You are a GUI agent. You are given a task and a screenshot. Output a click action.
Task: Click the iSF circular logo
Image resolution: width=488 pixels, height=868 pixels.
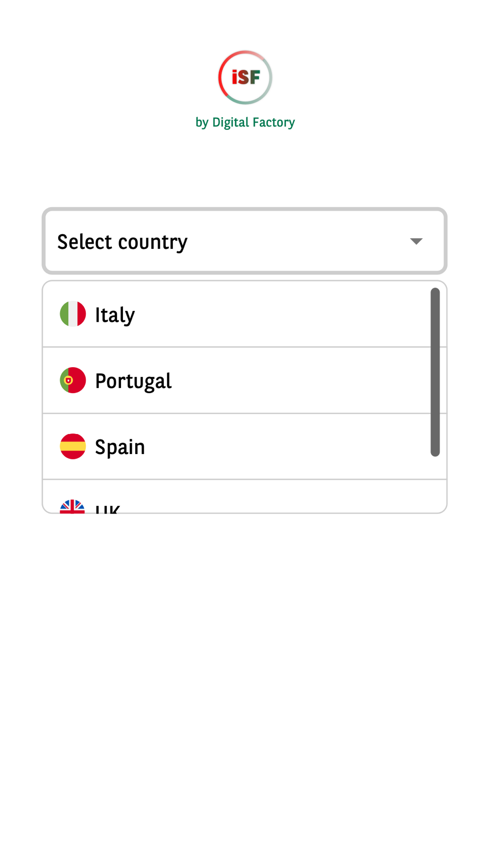point(245,77)
